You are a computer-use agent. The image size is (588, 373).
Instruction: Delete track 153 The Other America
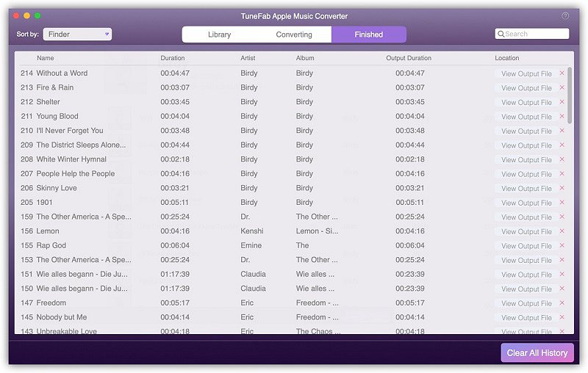pyautogui.click(x=562, y=259)
